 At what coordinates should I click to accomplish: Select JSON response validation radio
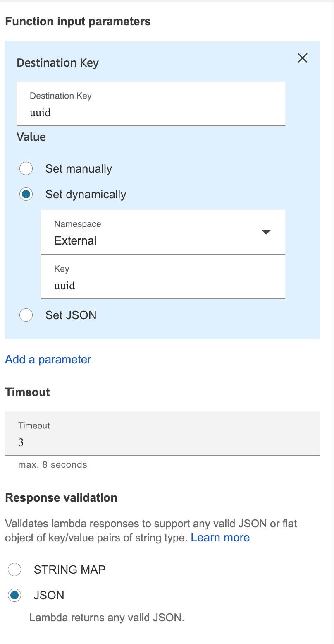coord(14,595)
